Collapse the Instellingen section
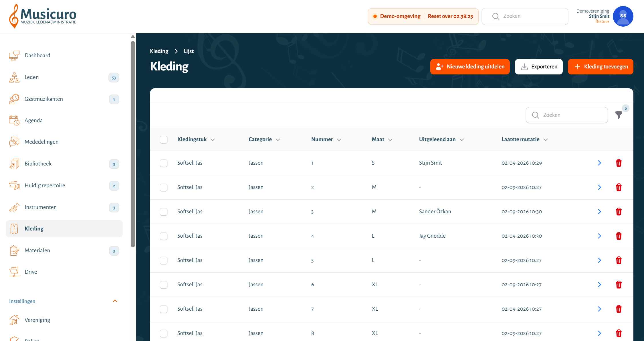The height and width of the screenshot is (341, 644). pyautogui.click(x=115, y=301)
